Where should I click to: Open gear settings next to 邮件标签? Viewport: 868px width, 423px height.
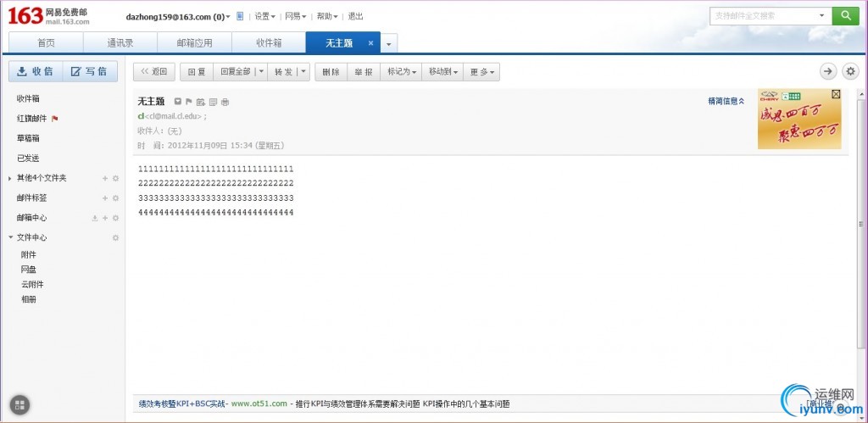tap(115, 198)
